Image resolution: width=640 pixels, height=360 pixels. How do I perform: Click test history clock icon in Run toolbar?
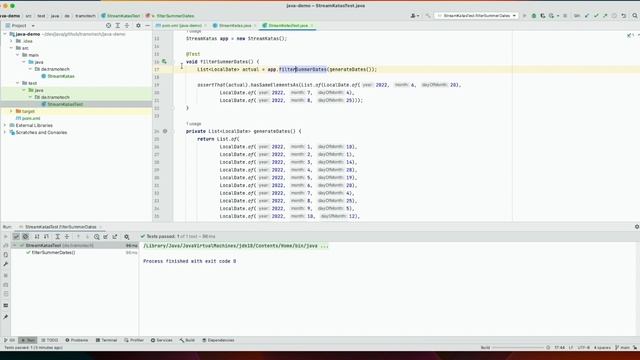coord(97,236)
